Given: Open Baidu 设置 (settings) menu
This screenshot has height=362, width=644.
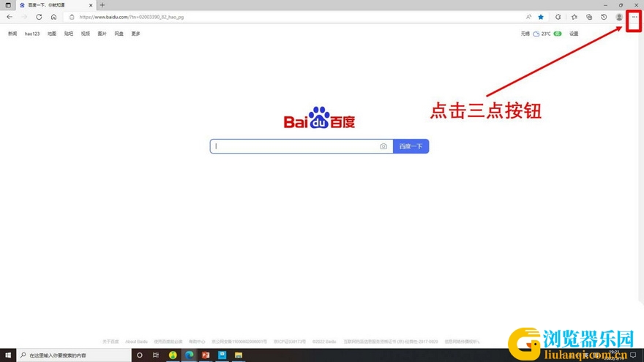Looking at the screenshot, I should click(x=574, y=34).
